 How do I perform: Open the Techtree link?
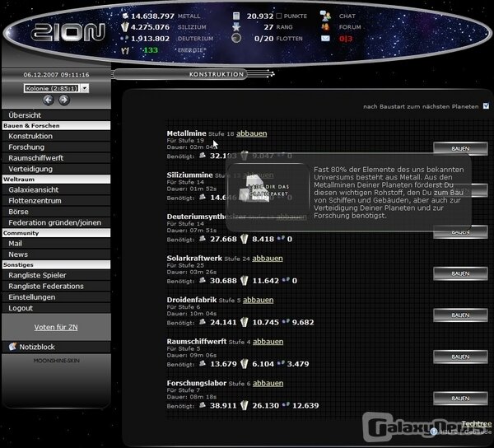(x=477, y=424)
